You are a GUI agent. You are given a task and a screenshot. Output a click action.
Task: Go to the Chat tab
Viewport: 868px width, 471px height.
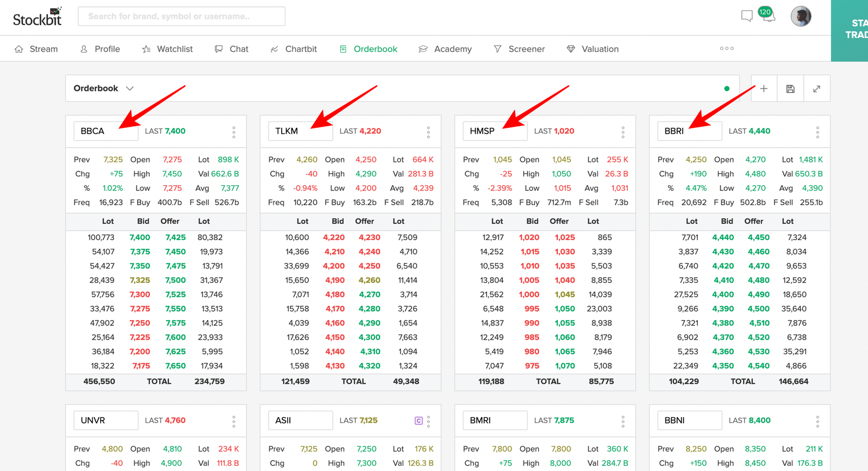231,49
